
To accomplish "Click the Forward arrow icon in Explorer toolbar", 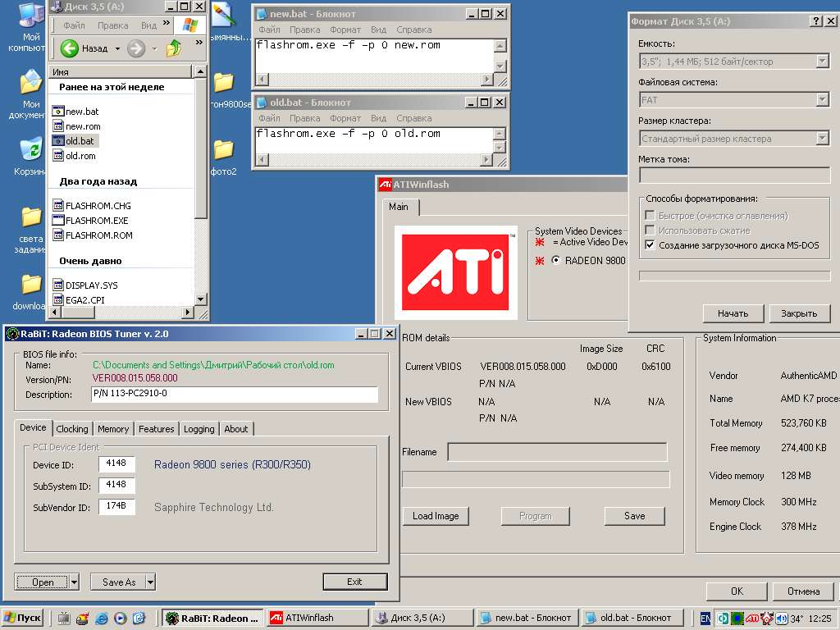I will [136, 48].
